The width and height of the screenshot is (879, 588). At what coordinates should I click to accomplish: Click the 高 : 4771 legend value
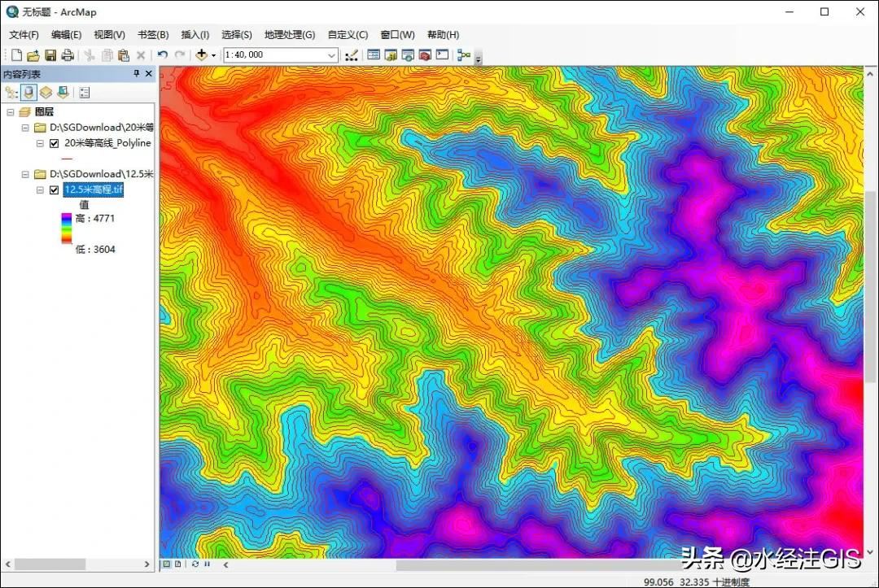94,219
